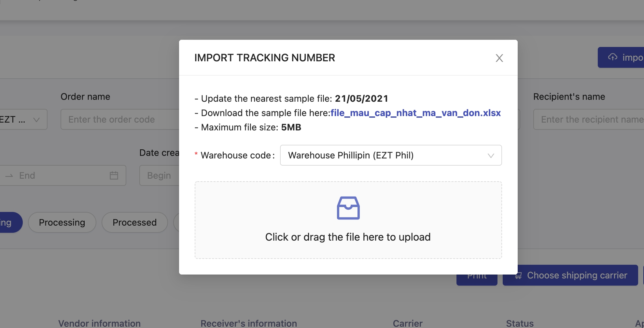Viewport: 644px width, 328px height.
Task: Click the calendar icon in date range
Action: click(x=114, y=175)
